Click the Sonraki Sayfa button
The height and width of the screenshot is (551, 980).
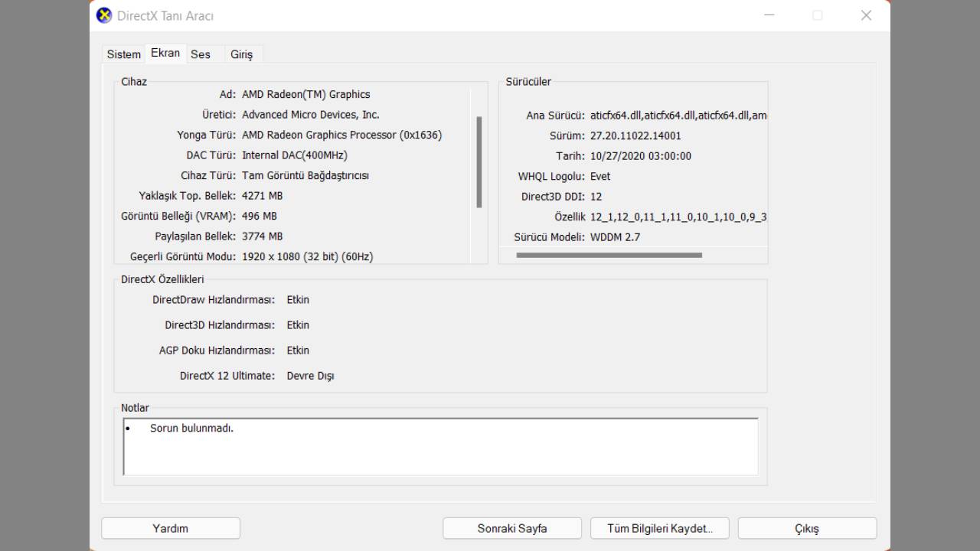[x=511, y=528]
